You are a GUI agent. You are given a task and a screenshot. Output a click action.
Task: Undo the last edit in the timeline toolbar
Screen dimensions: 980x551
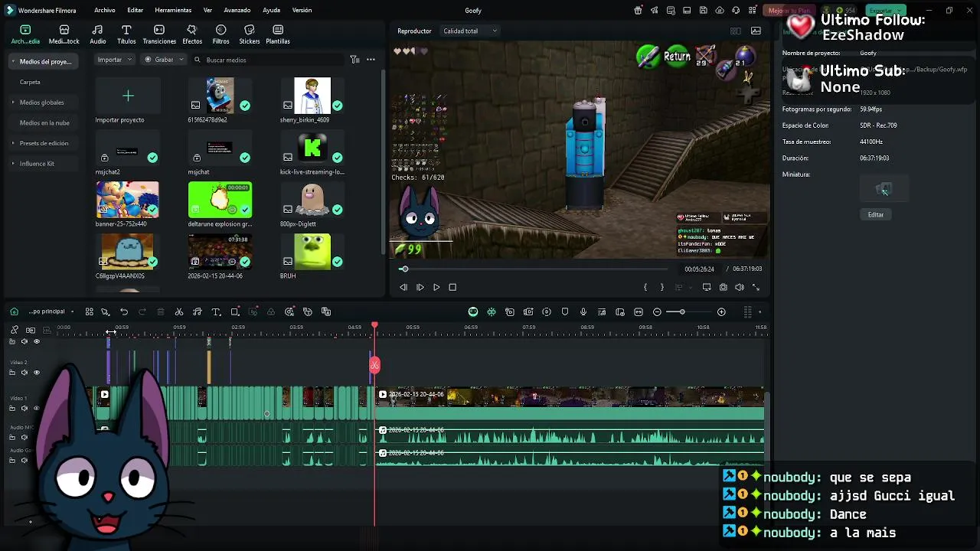point(124,311)
